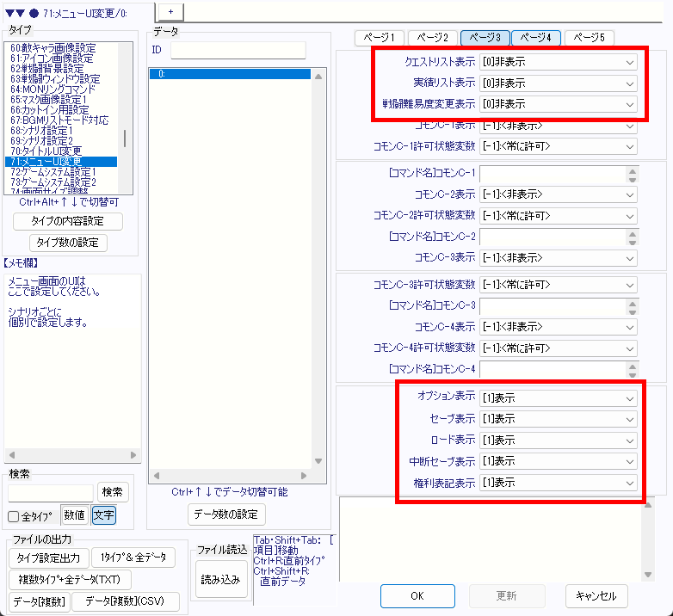Screen dimensions: 673x616
Task: Click the up stepper arrow for [コマンド名]コモンC-1
Action: click(633, 169)
